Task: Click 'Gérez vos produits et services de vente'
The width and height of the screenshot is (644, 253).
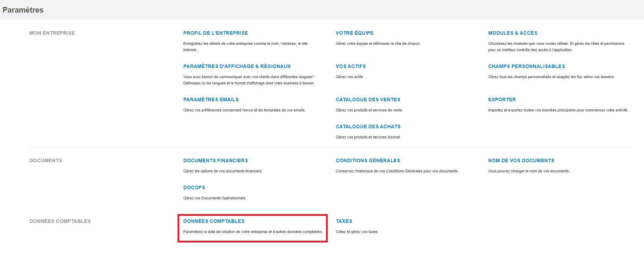Action: 369,110
